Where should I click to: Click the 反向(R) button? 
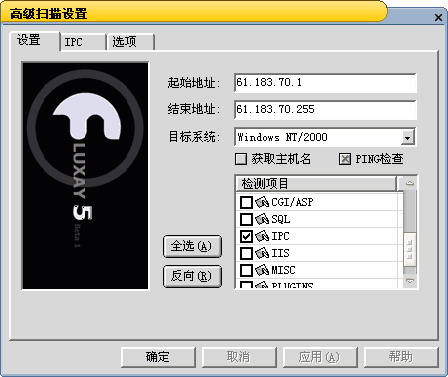[x=192, y=276]
